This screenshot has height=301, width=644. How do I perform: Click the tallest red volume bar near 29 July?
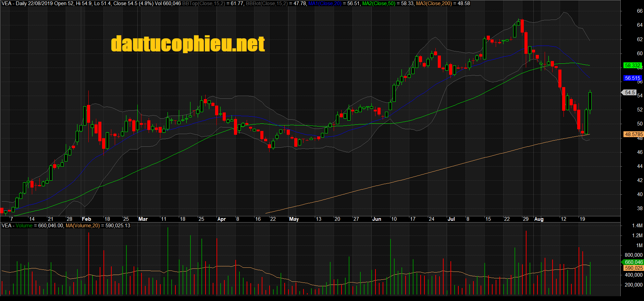[526, 262]
